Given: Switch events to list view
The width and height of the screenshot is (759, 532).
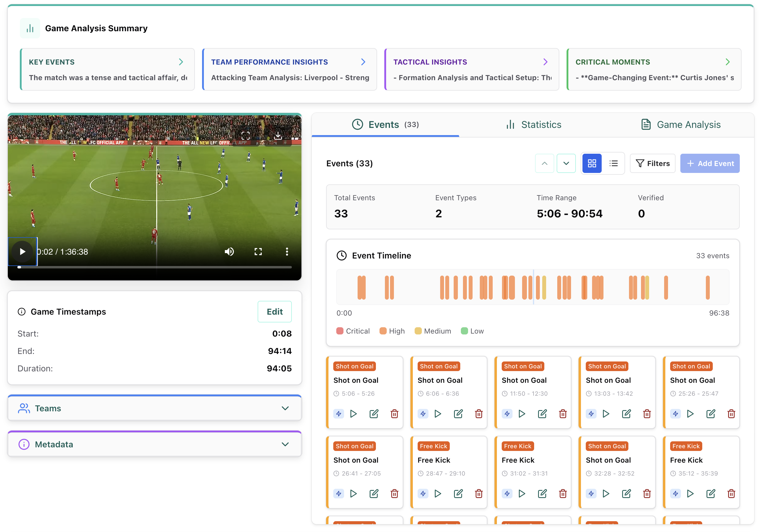Looking at the screenshot, I should 614,163.
